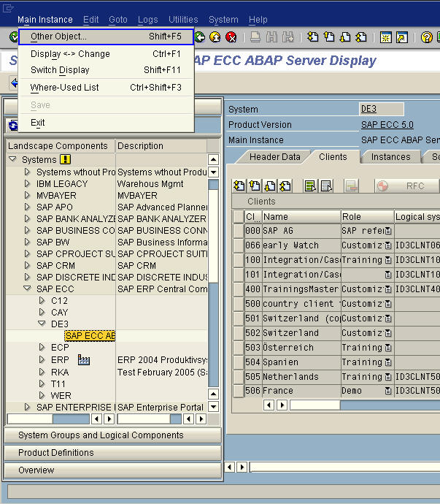Click the Clients table horizontal scrollbar track

click(x=389, y=405)
